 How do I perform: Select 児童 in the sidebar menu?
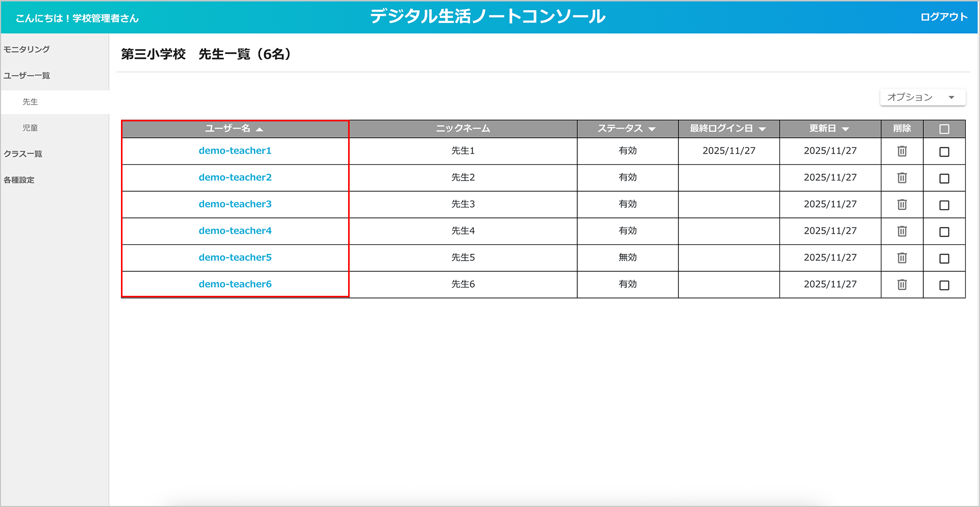tap(30, 128)
